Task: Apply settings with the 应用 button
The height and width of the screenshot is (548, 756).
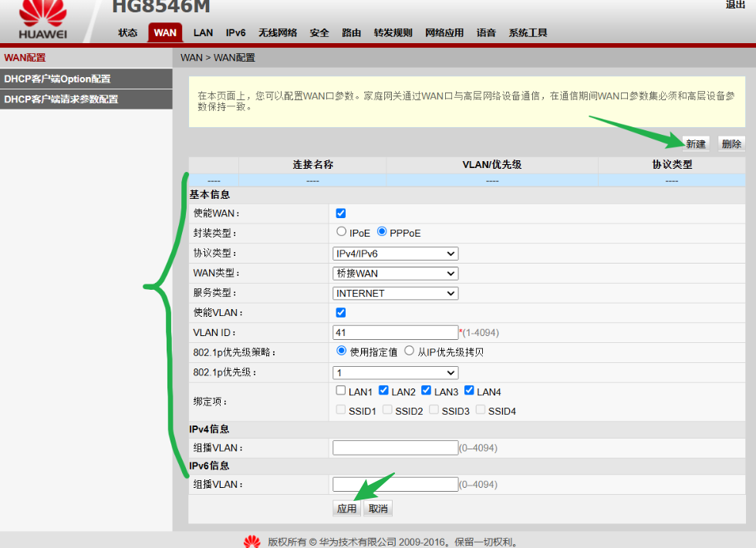Action: click(x=346, y=509)
